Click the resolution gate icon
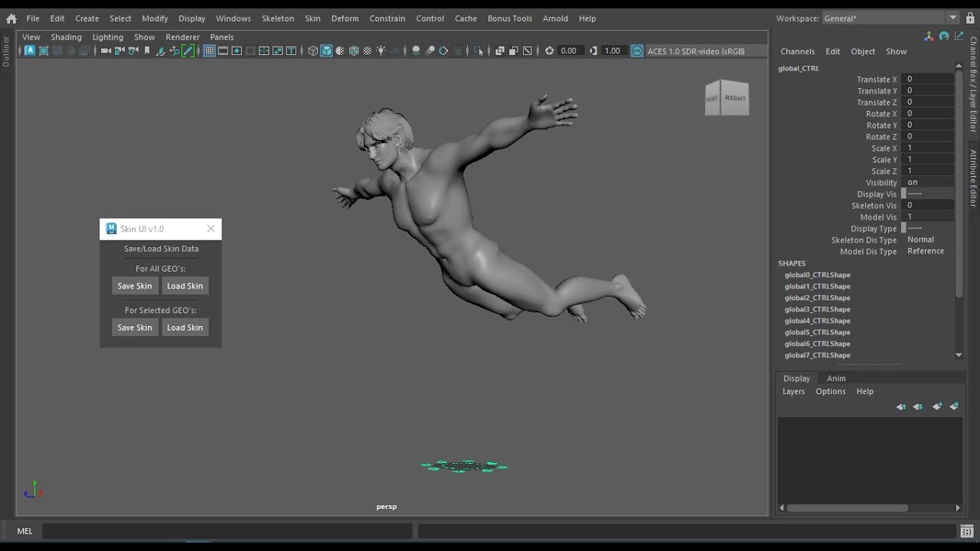Viewport: 980px width, 551px height. 237,51
